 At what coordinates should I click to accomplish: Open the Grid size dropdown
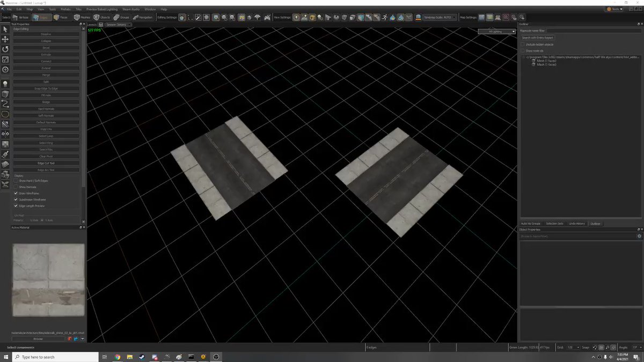tap(574, 348)
